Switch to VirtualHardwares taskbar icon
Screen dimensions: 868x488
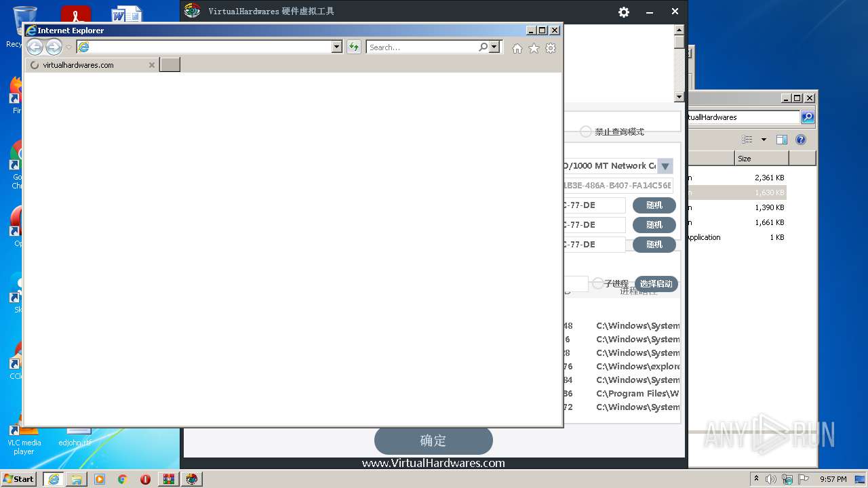click(192, 479)
